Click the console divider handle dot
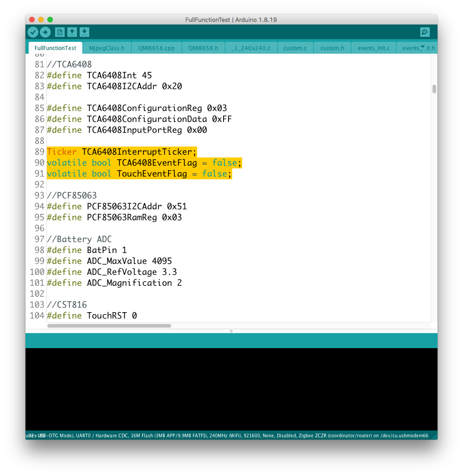 coord(231,331)
